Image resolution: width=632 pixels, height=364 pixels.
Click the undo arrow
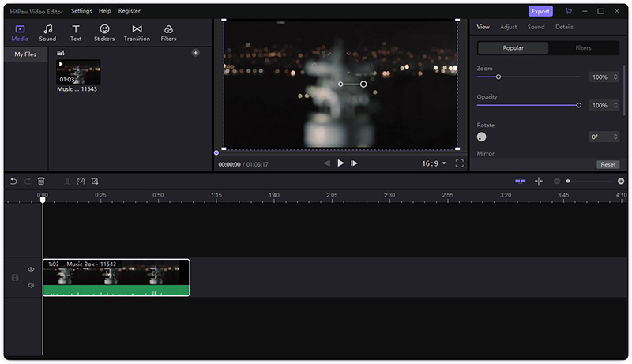pyautogui.click(x=13, y=181)
